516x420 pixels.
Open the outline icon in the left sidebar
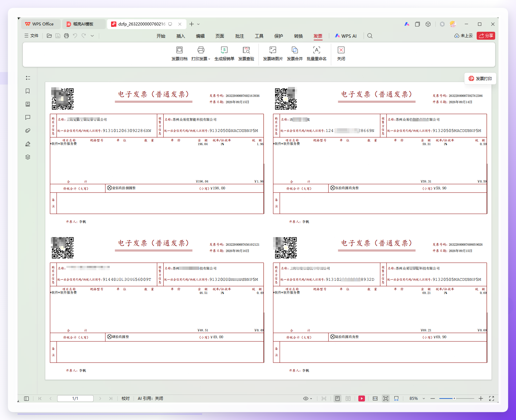[28, 78]
